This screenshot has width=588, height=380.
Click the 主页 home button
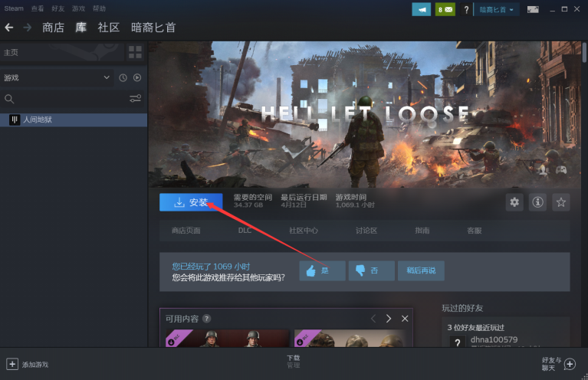pyautogui.click(x=62, y=52)
